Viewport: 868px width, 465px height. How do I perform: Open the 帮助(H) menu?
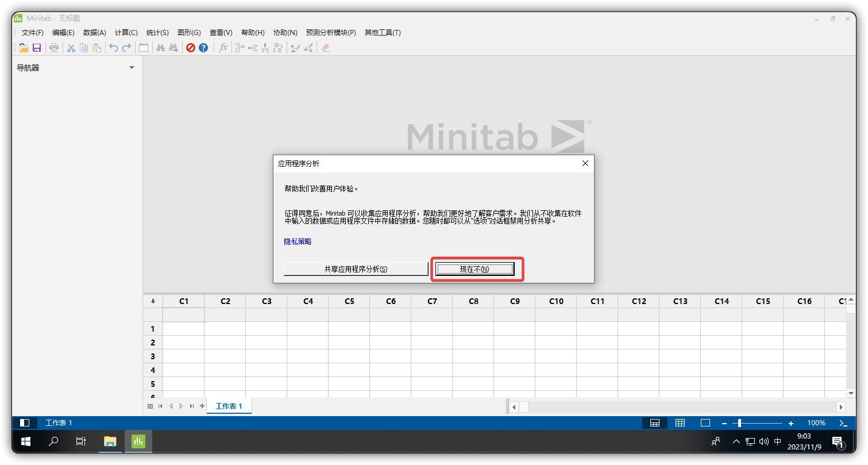tap(253, 33)
